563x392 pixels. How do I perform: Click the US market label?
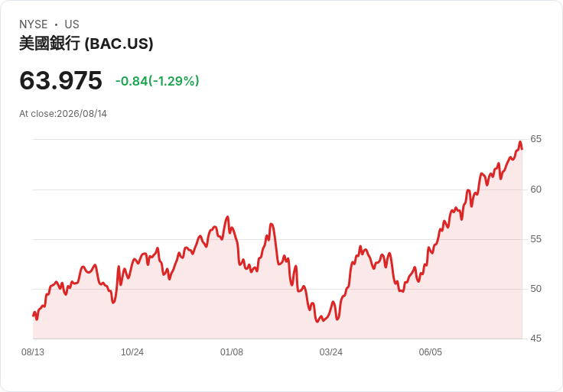72,24
